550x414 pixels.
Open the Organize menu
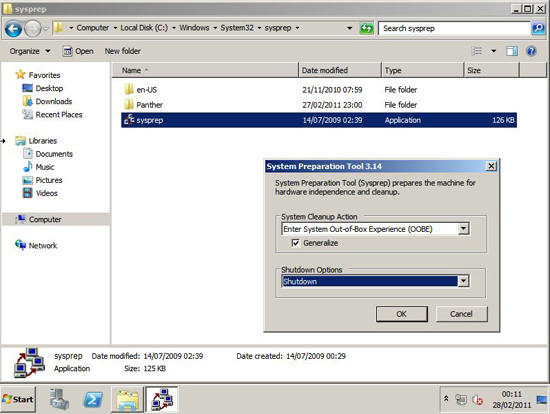click(x=30, y=51)
